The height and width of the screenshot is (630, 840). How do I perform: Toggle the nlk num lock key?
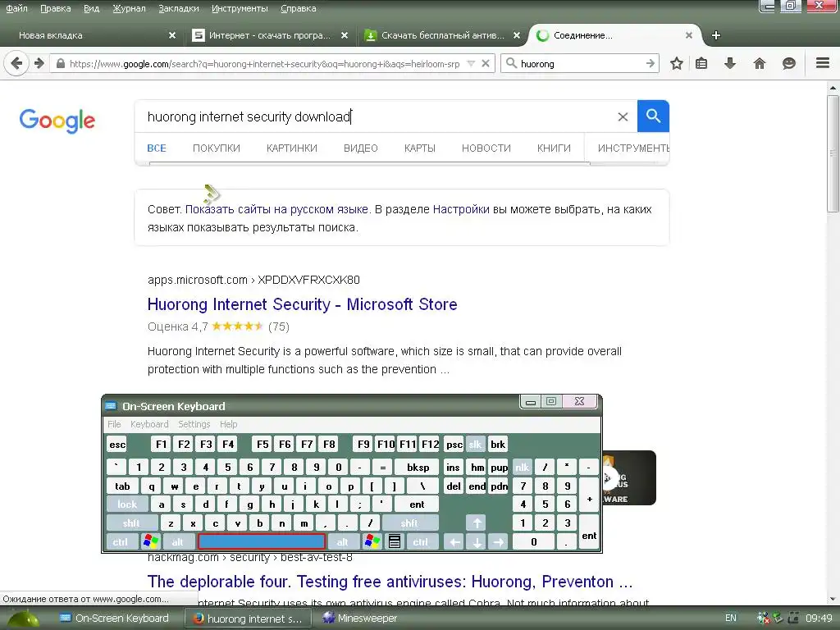pos(522,467)
